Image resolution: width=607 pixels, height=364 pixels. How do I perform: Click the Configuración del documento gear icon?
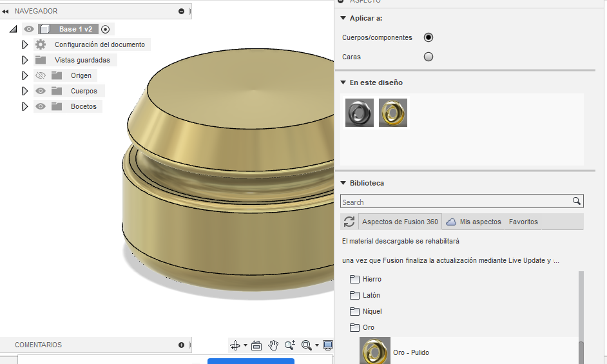pos(41,44)
